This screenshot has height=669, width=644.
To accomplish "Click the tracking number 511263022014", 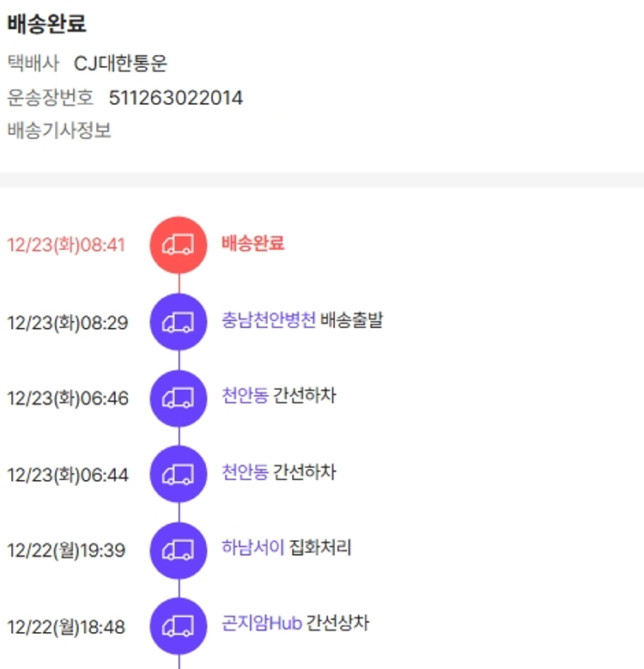I will tap(176, 98).
